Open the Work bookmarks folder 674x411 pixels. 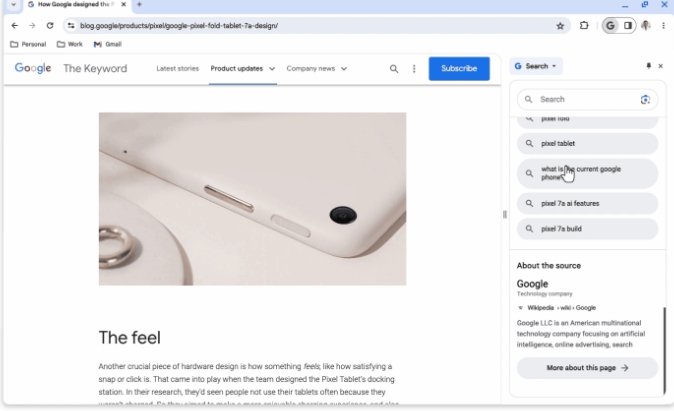click(x=70, y=44)
